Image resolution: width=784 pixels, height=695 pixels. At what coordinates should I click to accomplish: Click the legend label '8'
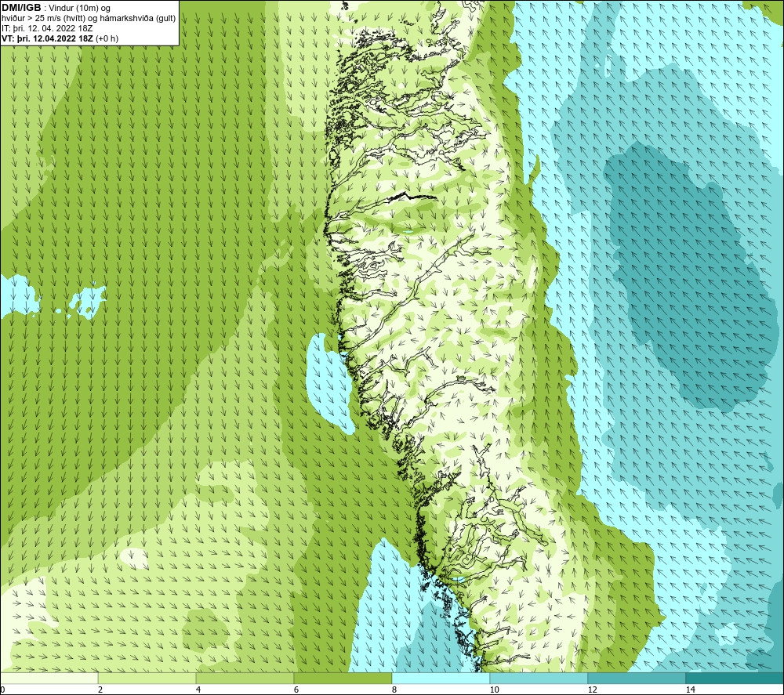pyautogui.click(x=394, y=690)
